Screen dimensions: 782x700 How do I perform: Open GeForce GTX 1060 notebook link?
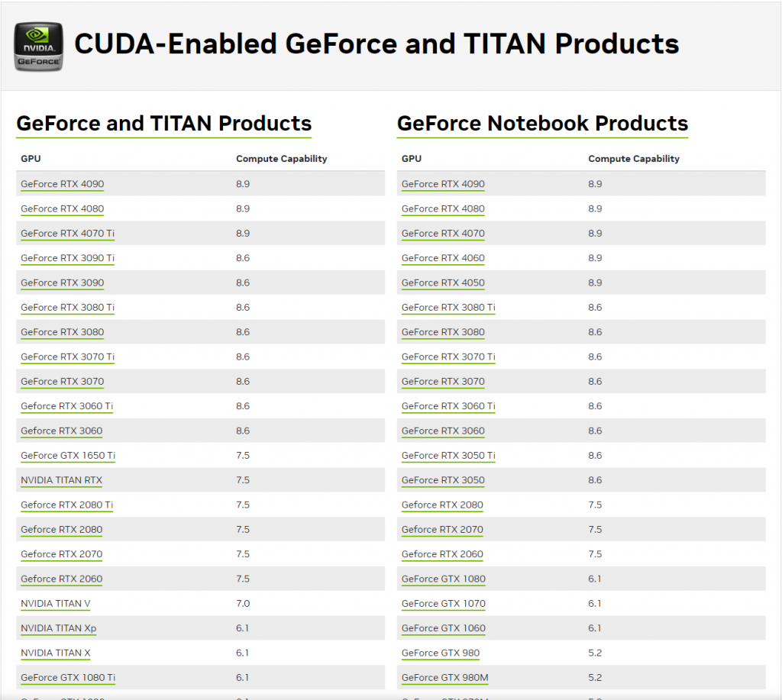coord(444,628)
